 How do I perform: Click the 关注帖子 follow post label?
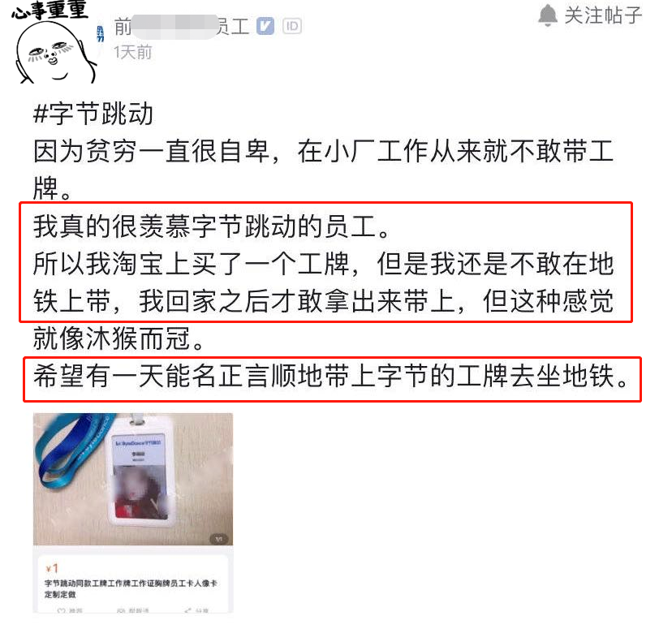tap(603, 15)
